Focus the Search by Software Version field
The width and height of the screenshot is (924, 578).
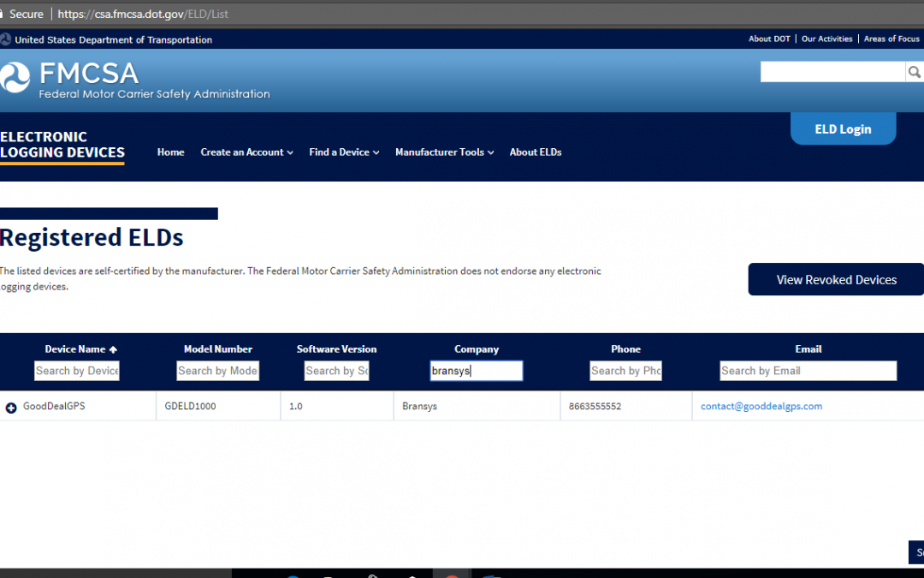click(x=336, y=371)
